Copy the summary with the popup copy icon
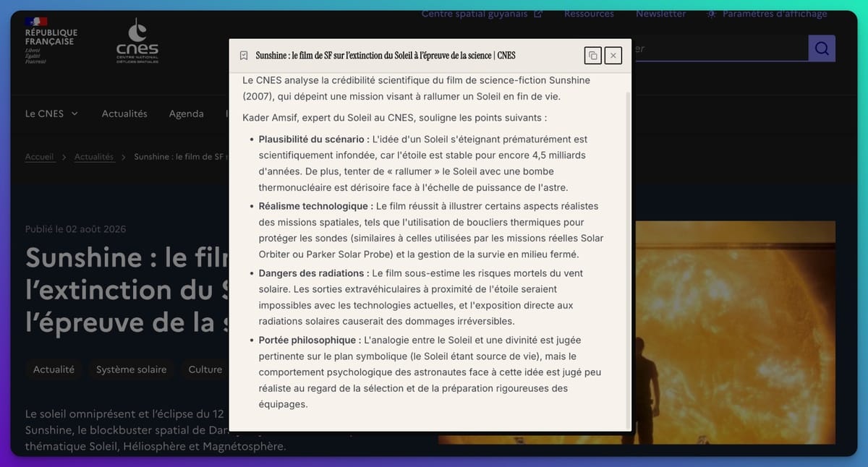 592,56
